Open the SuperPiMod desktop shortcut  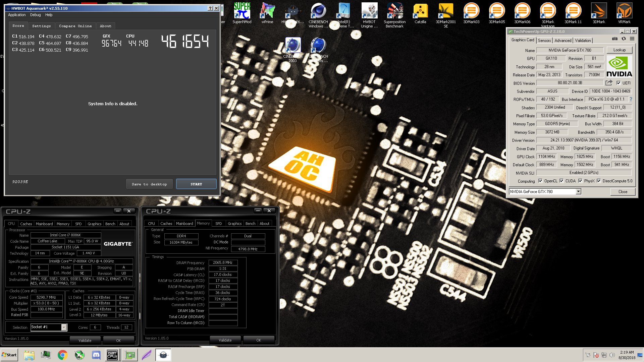[x=242, y=13]
